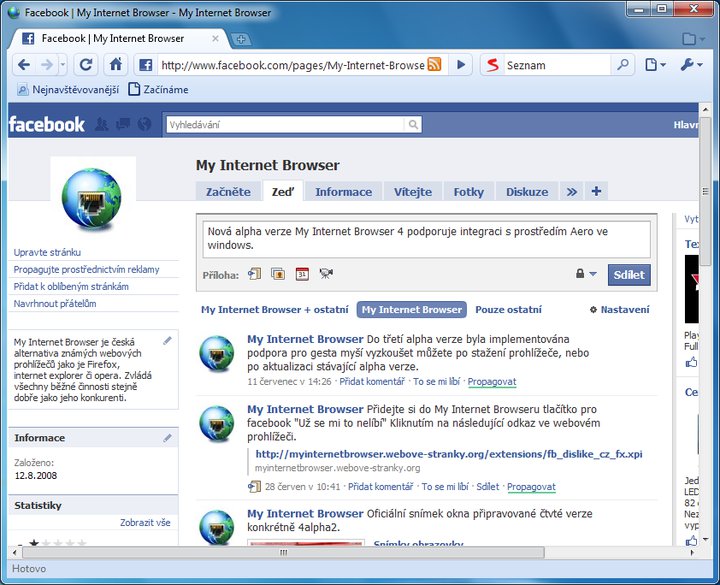Click Propagujte prostřednictvím reklamy link
Viewport: 720px width, 585px height.
click(86, 269)
